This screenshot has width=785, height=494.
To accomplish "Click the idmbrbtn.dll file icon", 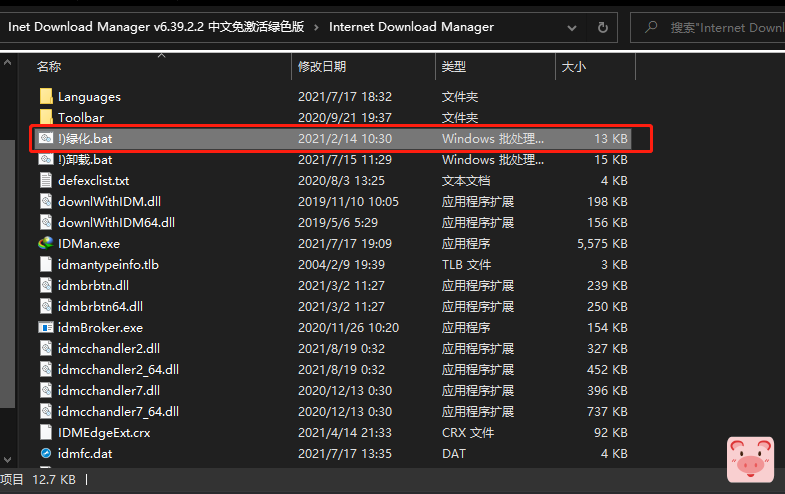I will [x=46, y=285].
